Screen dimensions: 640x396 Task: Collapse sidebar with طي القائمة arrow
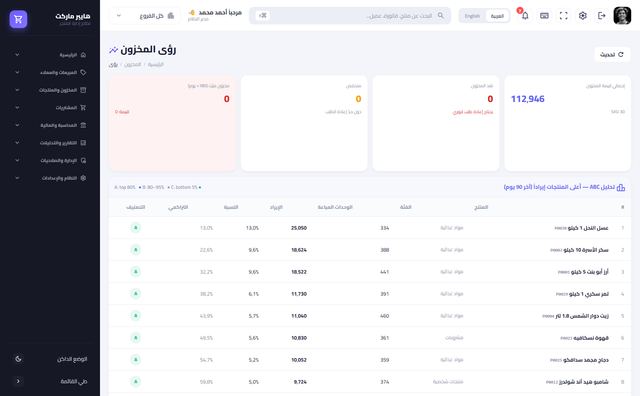[18, 381]
